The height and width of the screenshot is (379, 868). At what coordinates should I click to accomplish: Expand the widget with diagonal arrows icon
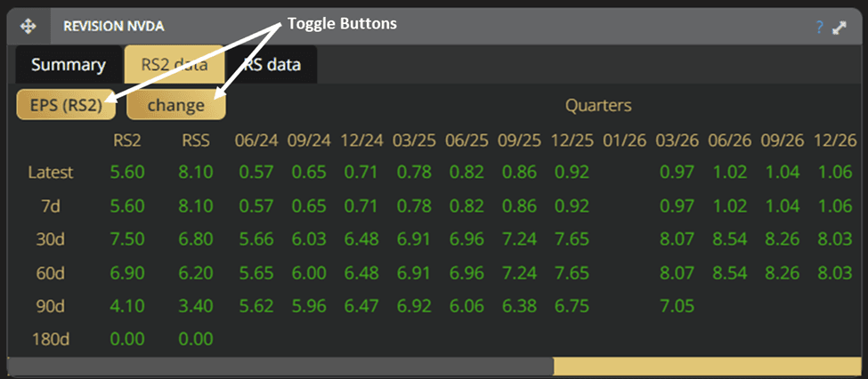pyautogui.click(x=840, y=28)
